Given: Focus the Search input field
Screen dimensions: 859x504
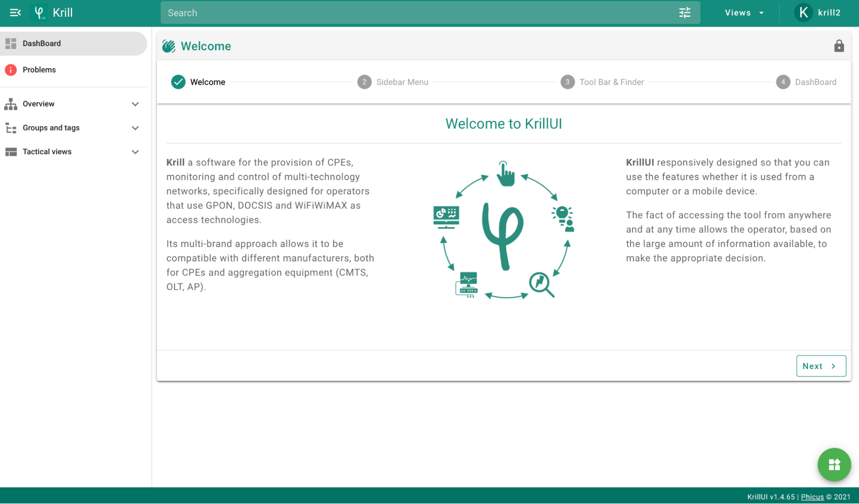Looking at the screenshot, I should (417, 13).
